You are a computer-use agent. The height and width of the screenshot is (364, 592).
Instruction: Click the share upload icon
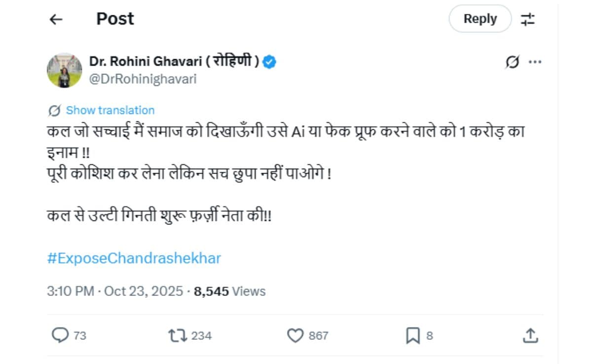[x=529, y=336]
